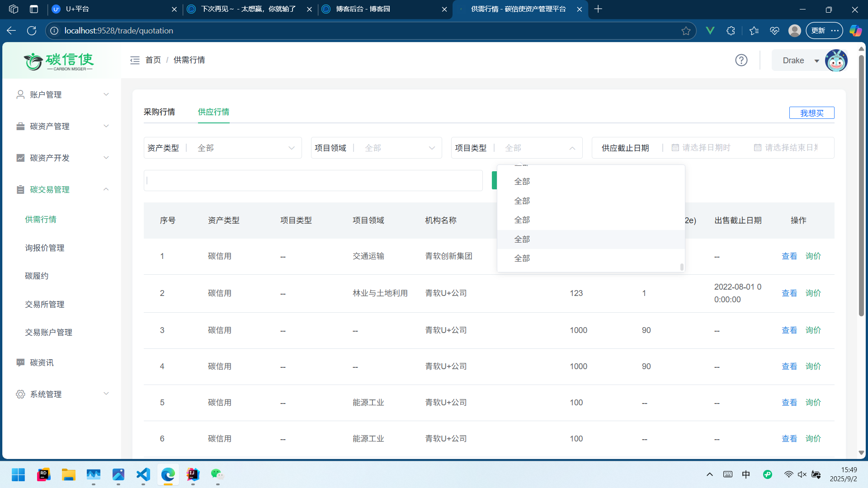Click the 碳资讯 chat icon in sidebar
868x488 pixels.
pos(20,362)
